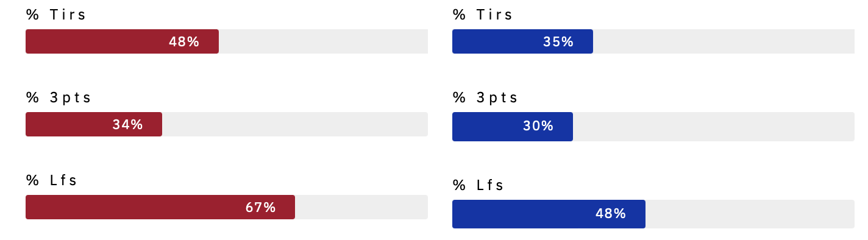Click the 67% value text in red bar
Viewport: 868px width, 240px height.
coord(261,207)
